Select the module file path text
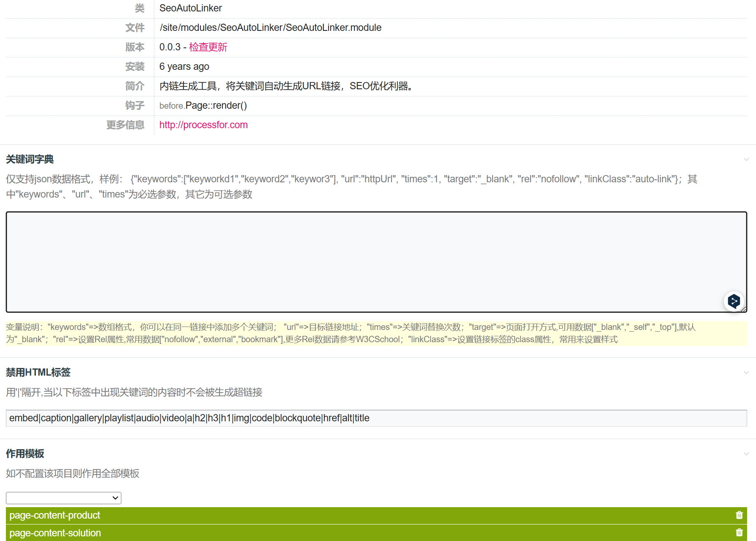Viewport: 756px width, 541px height. 271,27
